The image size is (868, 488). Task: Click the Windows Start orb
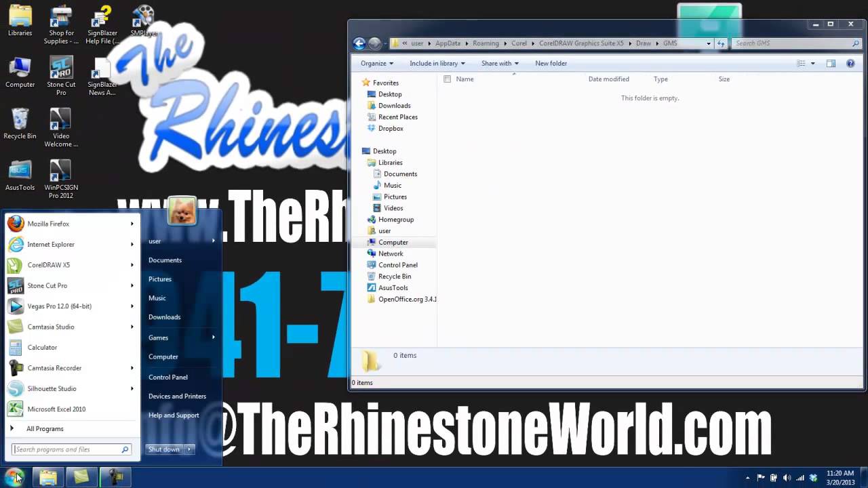[x=14, y=477]
